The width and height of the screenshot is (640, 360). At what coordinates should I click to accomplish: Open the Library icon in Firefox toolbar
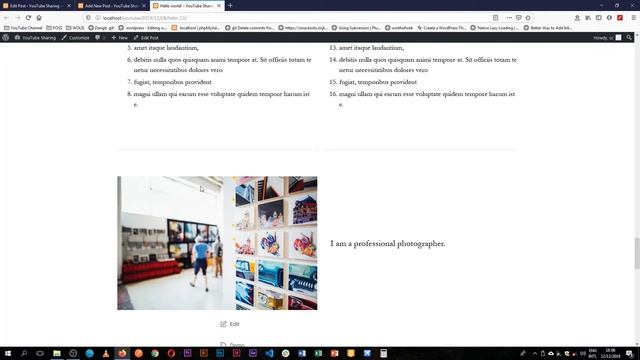tap(588, 18)
